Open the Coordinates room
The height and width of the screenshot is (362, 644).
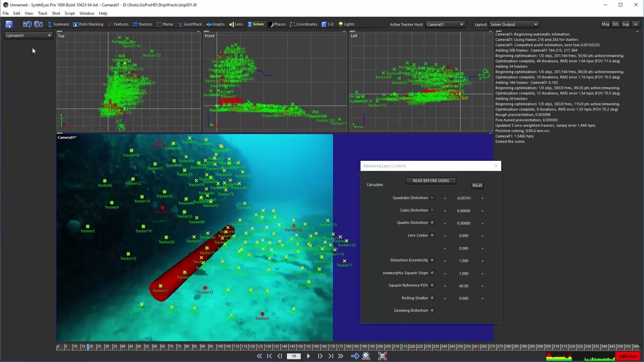303,24
